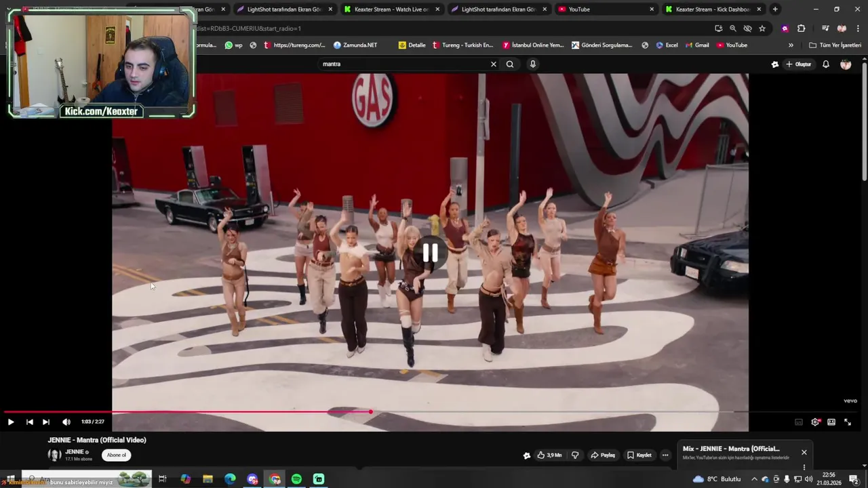This screenshot has height=488, width=868.
Task: Open the Mix panel vertical dots menu
Action: tap(804, 467)
